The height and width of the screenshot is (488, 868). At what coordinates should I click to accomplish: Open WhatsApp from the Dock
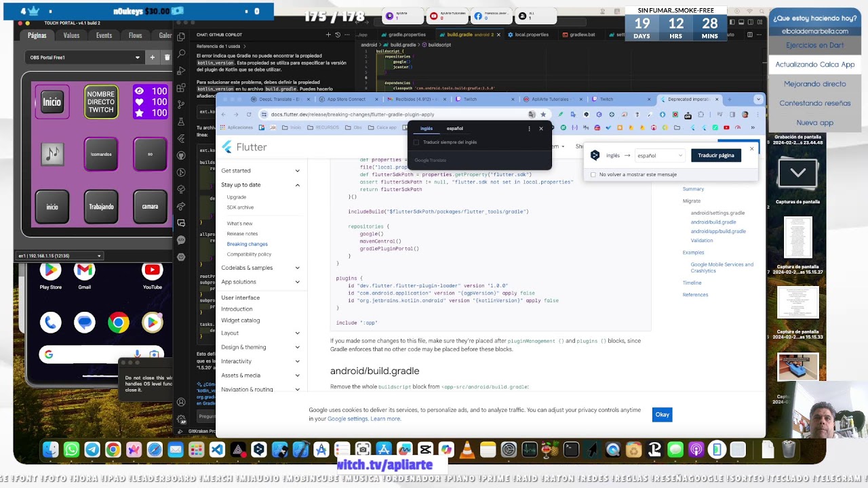pyautogui.click(x=71, y=449)
